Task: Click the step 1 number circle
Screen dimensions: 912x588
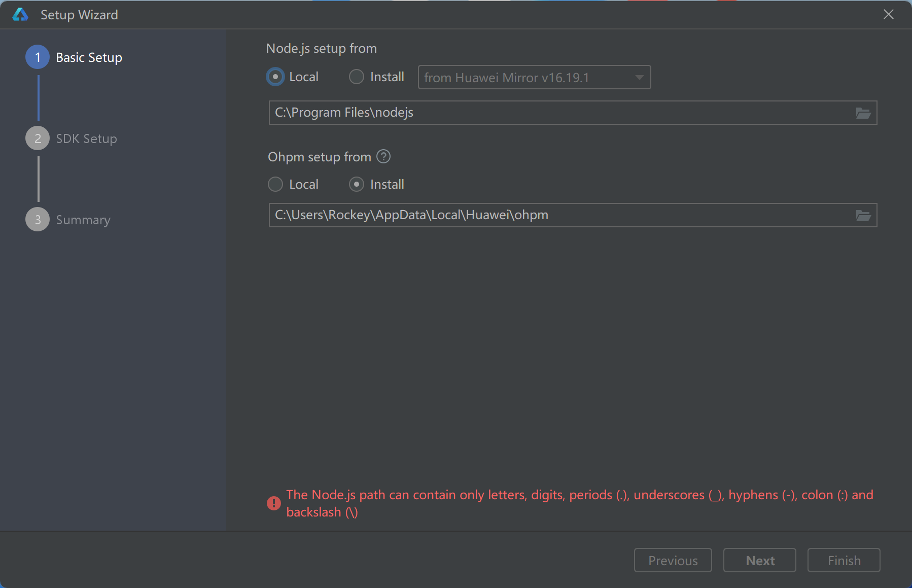Action: coord(38,57)
